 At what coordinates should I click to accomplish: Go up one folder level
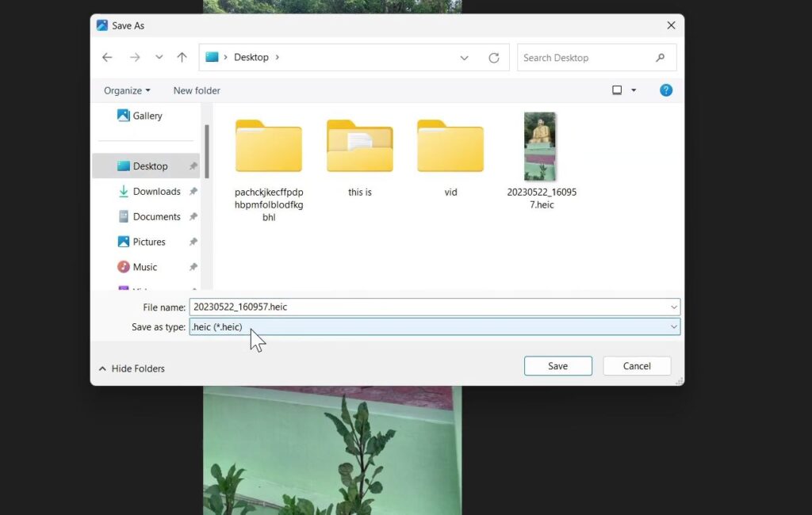(182, 58)
